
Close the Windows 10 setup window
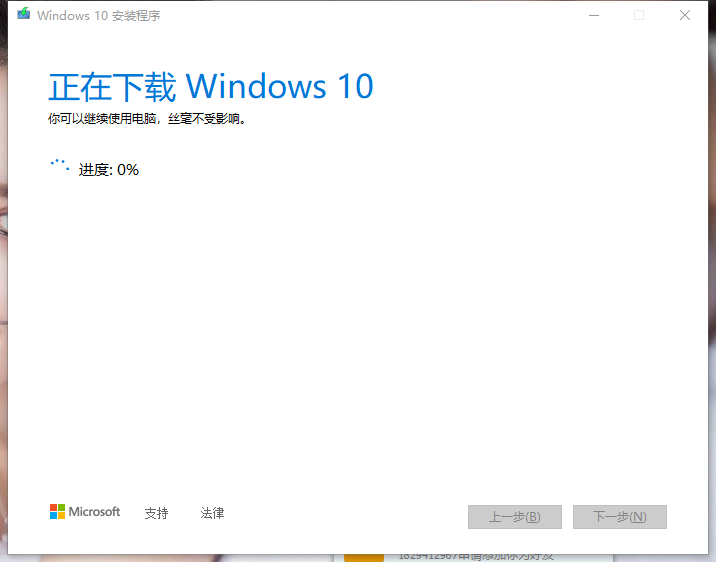point(685,16)
